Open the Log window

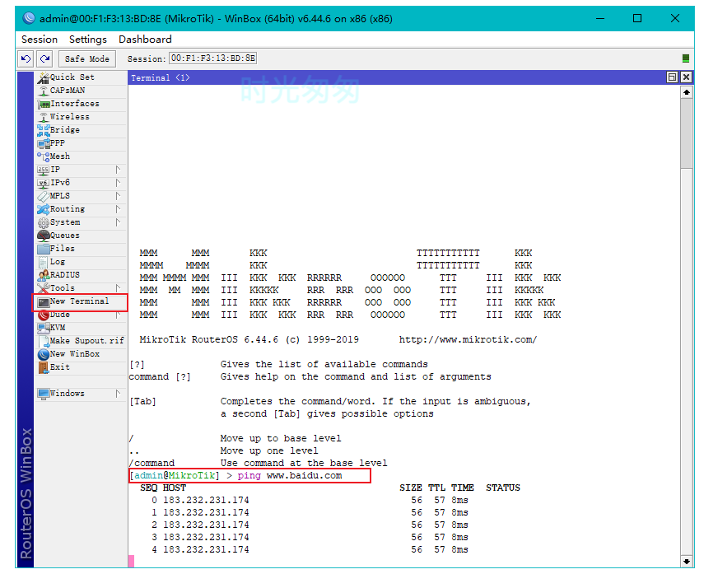click(x=81, y=263)
